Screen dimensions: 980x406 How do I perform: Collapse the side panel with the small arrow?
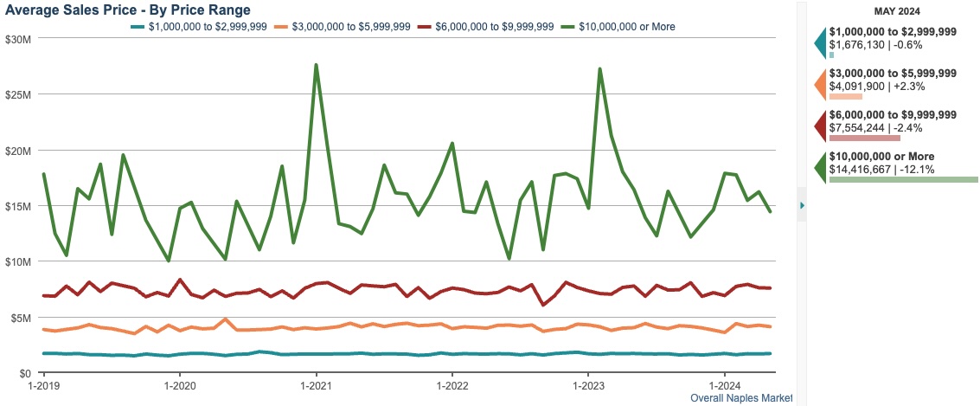click(802, 204)
